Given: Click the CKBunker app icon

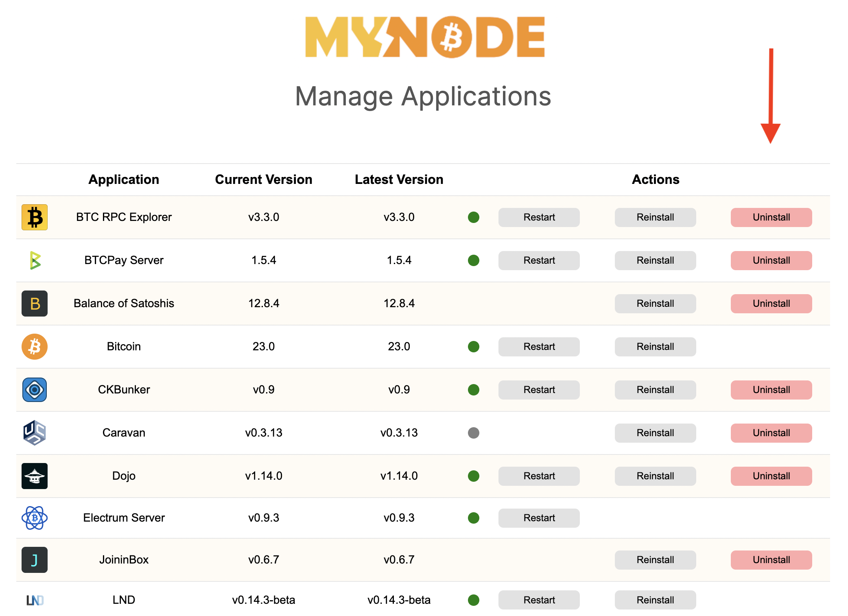Looking at the screenshot, I should pyautogui.click(x=35, y=390).
